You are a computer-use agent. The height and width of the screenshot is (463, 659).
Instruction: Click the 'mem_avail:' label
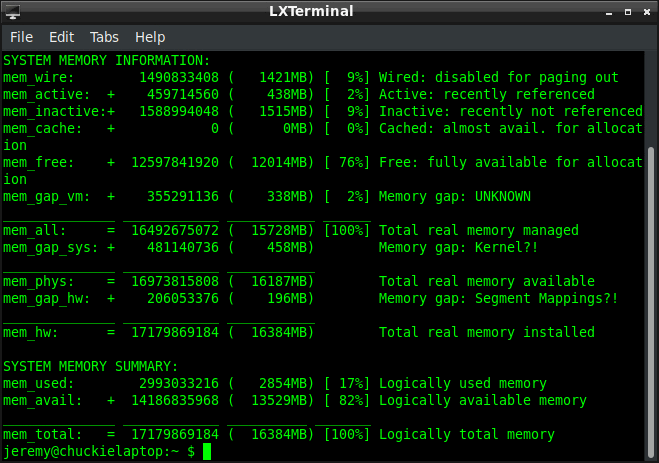42,401
